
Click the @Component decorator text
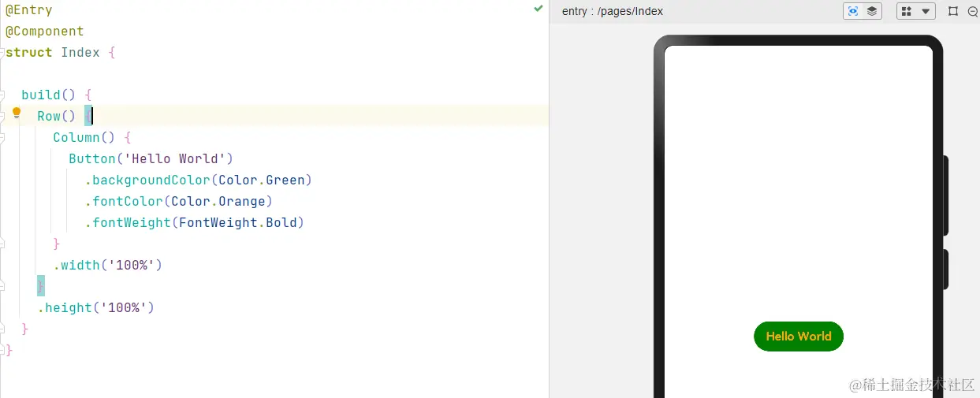click(45, 31)
